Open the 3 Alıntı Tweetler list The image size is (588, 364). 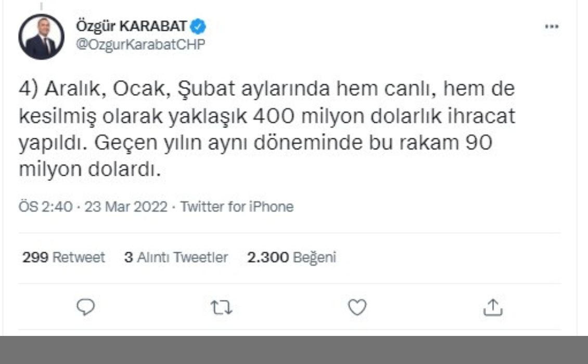(x=176, y=257)
